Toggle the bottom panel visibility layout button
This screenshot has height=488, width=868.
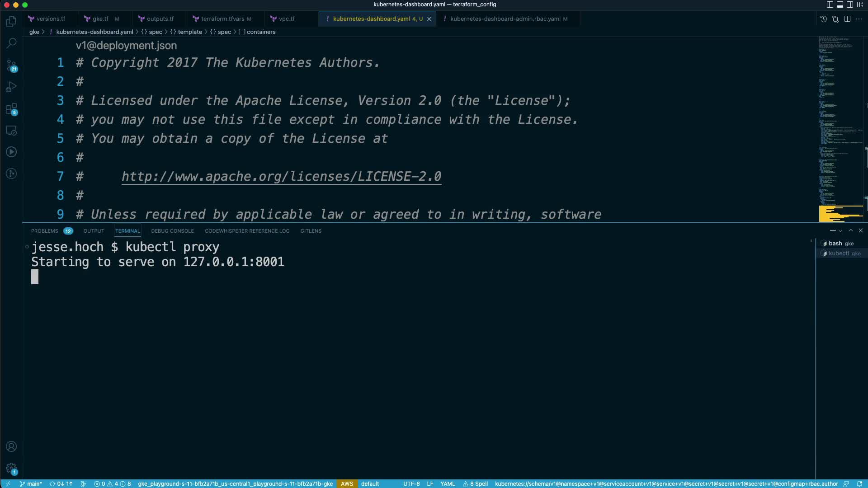pos(840,5)
